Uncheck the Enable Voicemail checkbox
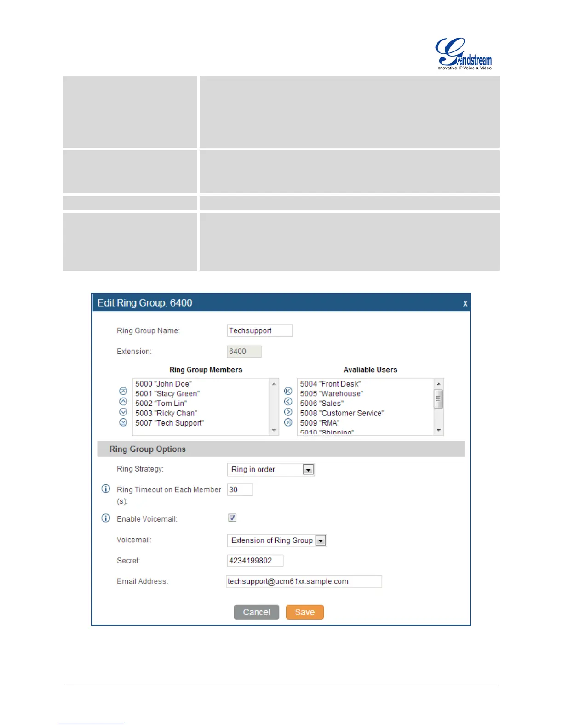Viewport: 563px width, 728px height. point(232,518)
